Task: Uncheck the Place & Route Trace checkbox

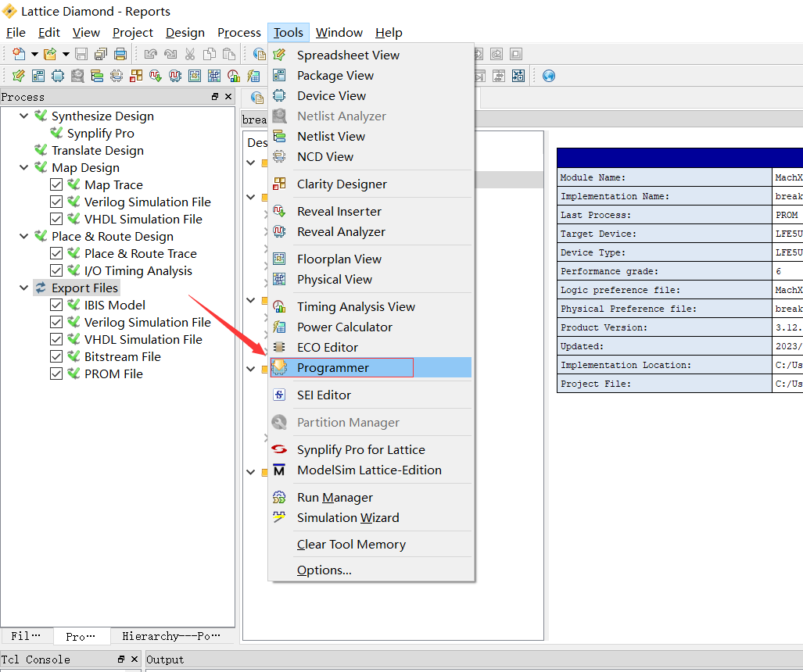Action: (56, 254)
